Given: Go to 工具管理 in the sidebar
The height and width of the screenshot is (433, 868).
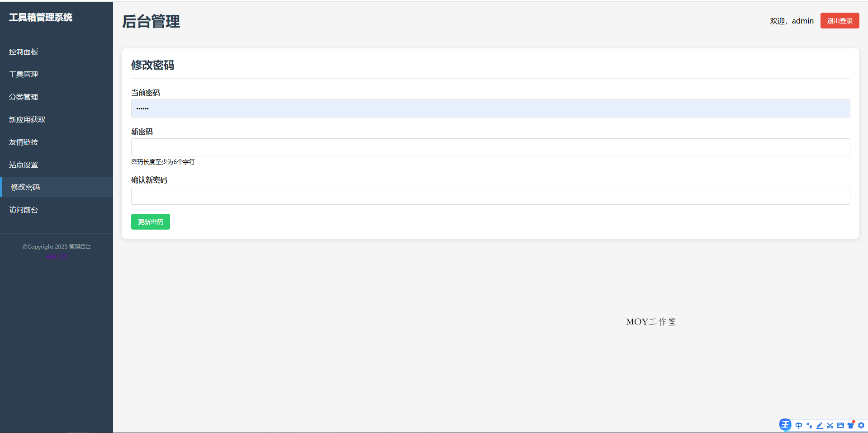Looking at the screenshot, I should pyautogui.click(x=24, y=75).
